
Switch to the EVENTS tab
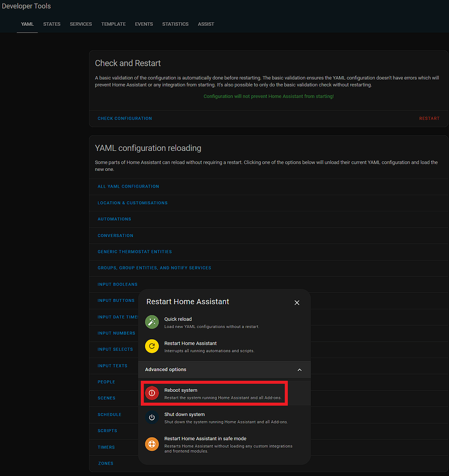(144, 24)
